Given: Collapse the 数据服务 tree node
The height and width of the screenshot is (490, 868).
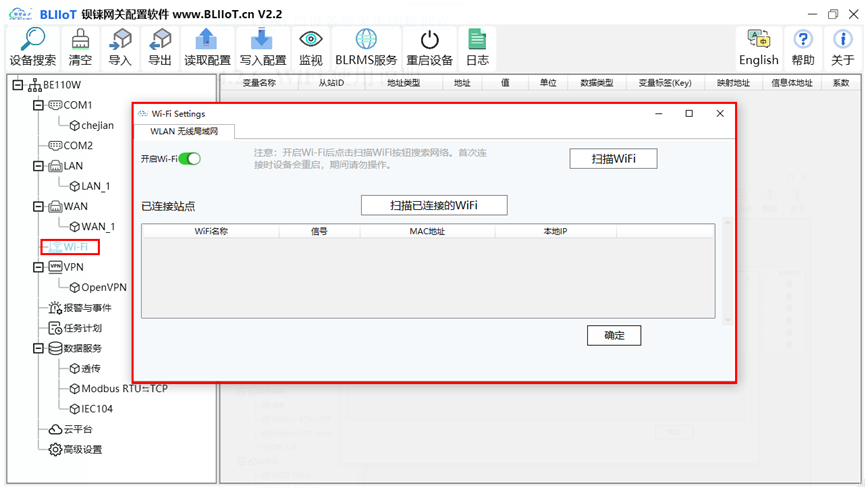Looking at the screenshot, I should click(38, 348).
